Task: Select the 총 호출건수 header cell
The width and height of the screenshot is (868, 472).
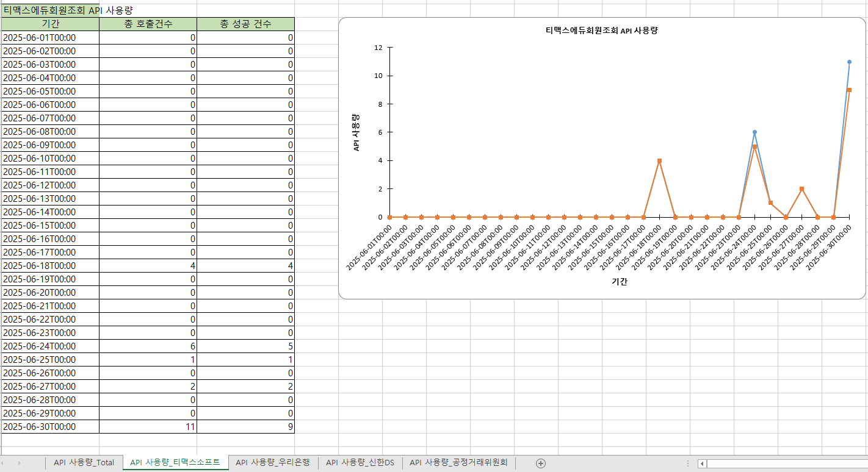Action: pos(148,24)
